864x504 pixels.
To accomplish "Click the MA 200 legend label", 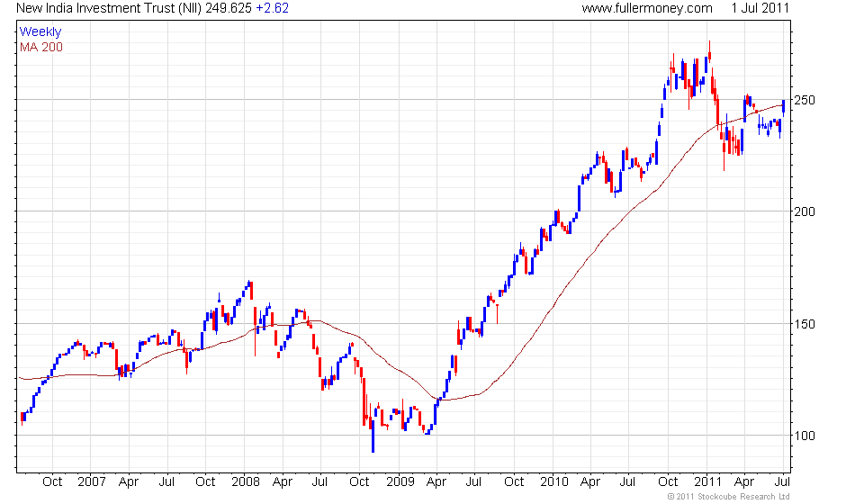I will tap(41, 48).
